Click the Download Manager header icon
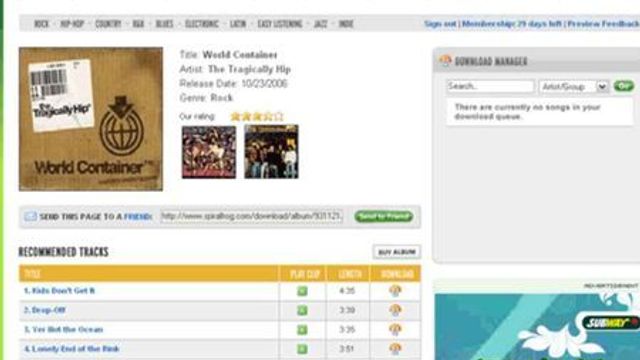 (x=445, y=61)
